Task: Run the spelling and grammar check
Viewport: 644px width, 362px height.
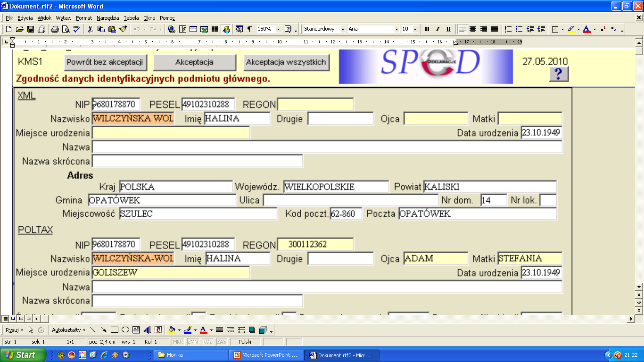Action: pos(76,29)
